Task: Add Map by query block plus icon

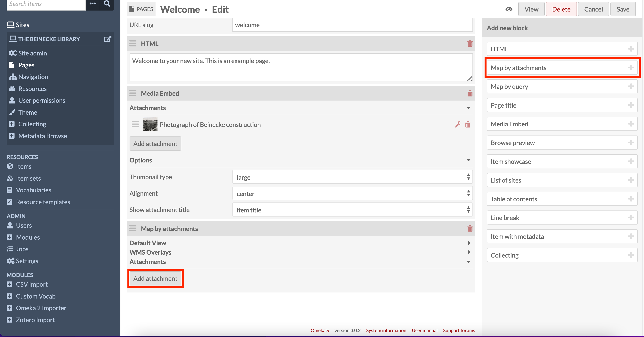Action: (x=631, y=86)
